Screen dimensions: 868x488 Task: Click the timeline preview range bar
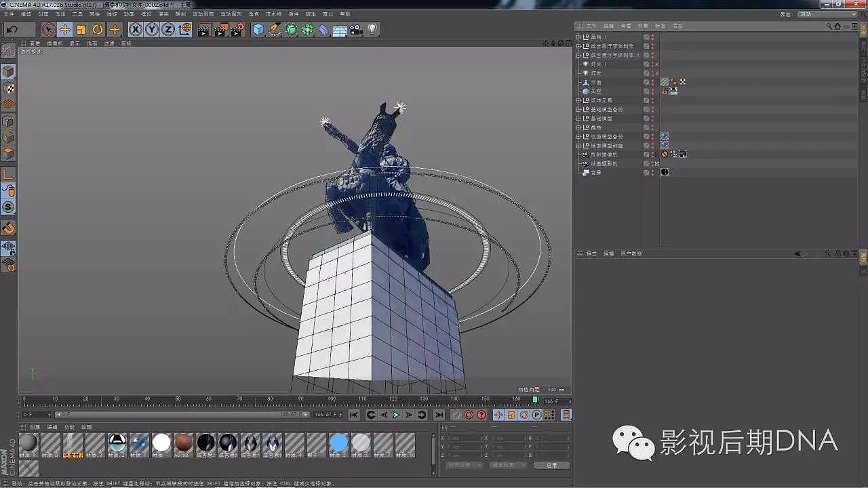click(181, 414)
